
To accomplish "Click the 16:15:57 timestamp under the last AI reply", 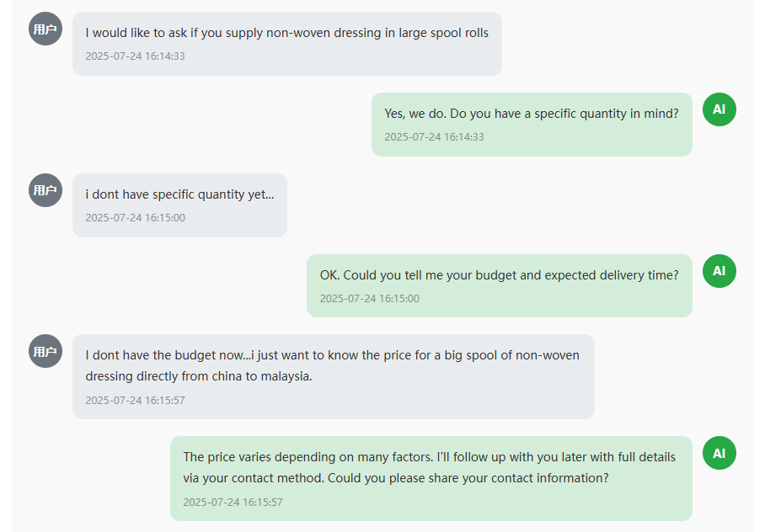I will (233, 503).
